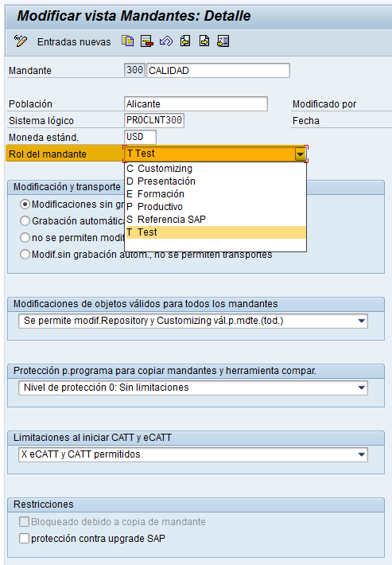Open the Nivel de protección 0 dropdown
The height and width of the screenshot is (565, 392).
pos(362,388)
